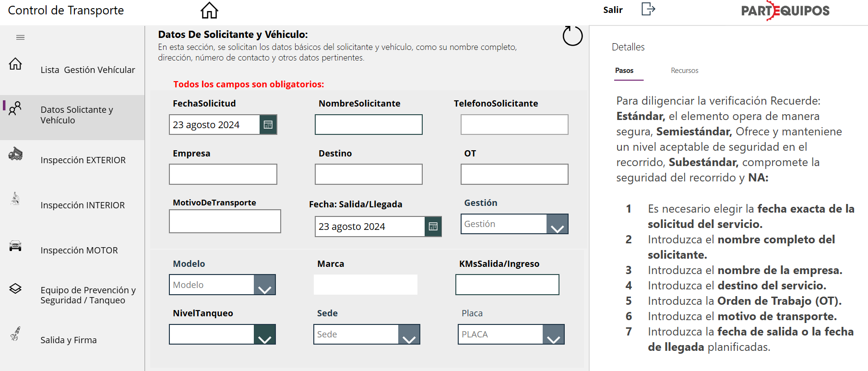The image size is (868, 371).
Task: Click the Control de Transporte title
Action: click(66, 10)
